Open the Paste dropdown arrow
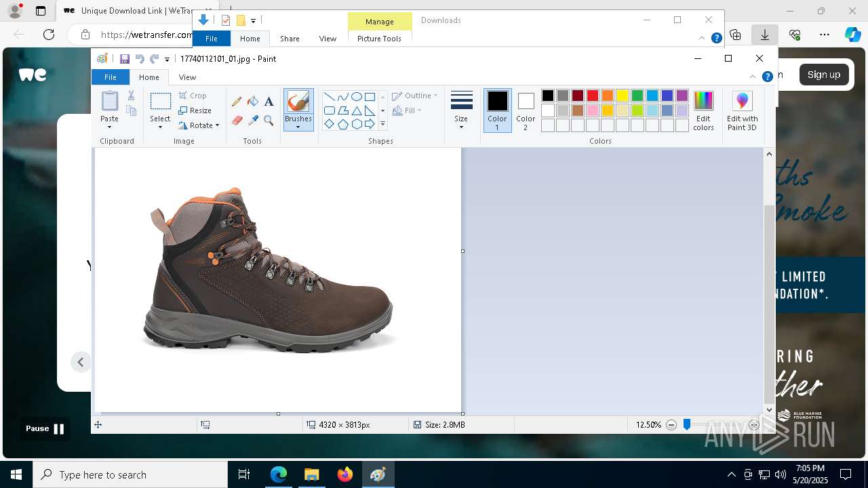 (x=109, y=127)
